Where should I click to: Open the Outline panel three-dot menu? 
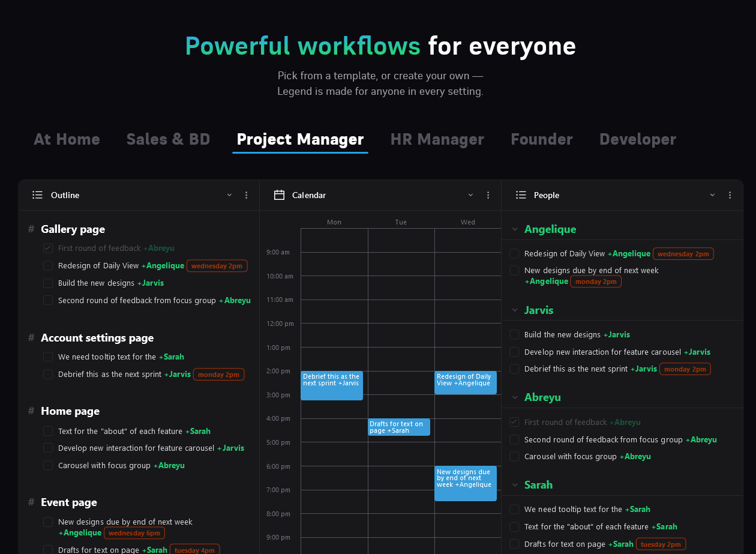tap(247, 195)
